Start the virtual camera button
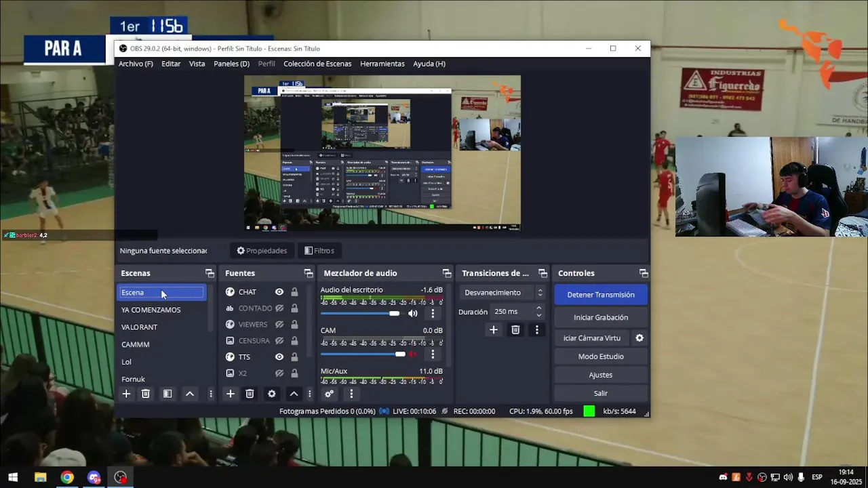This screenshot has height=488, width=868. (x=591, y=338)
